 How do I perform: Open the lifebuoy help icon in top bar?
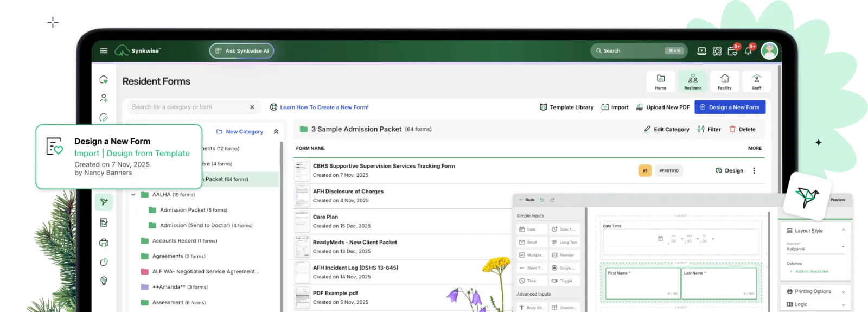tap(717, 51)
